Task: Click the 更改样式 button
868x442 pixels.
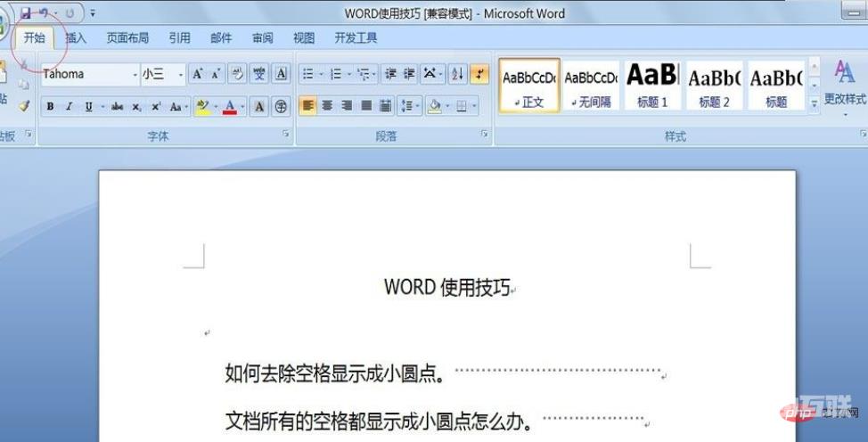Action: 843,85
